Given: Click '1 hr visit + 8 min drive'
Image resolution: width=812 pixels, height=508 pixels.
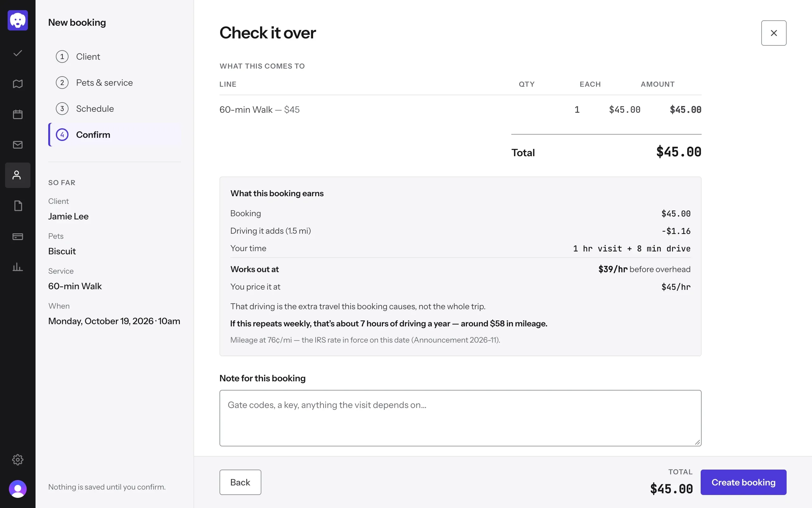Looking at the screenshot, I should pyautogui.click(x=632, y=249).
